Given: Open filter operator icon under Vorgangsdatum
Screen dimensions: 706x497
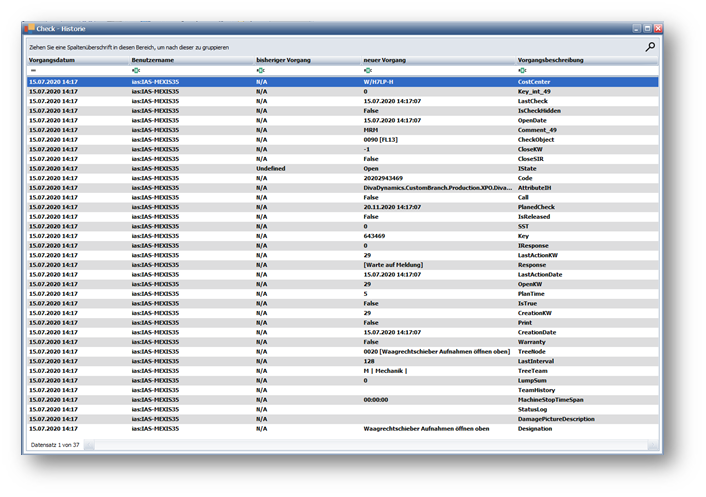Looking at the screenshot, I should point(33,71).
